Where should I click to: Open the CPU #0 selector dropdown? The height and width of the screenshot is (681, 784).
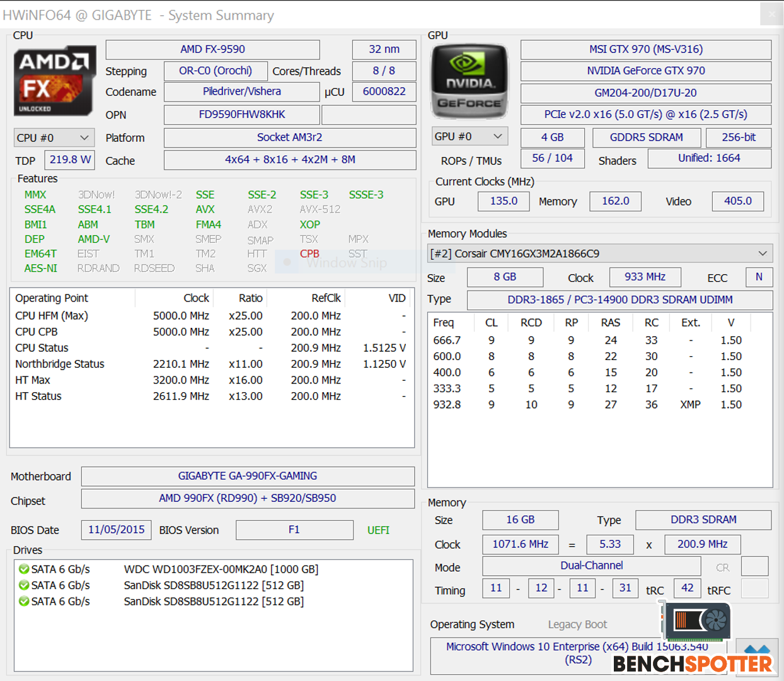pyautogui.click(x=54, y=137)
